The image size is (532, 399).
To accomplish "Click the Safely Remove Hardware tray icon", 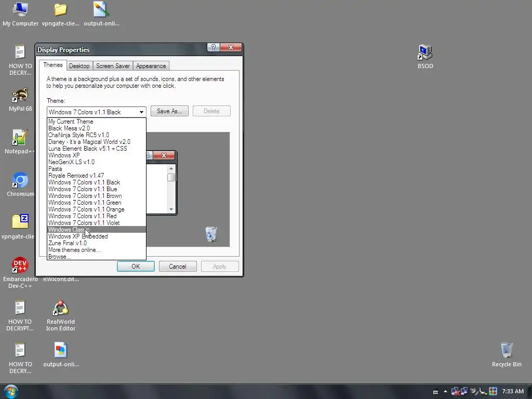I will (x=483, y=392).
